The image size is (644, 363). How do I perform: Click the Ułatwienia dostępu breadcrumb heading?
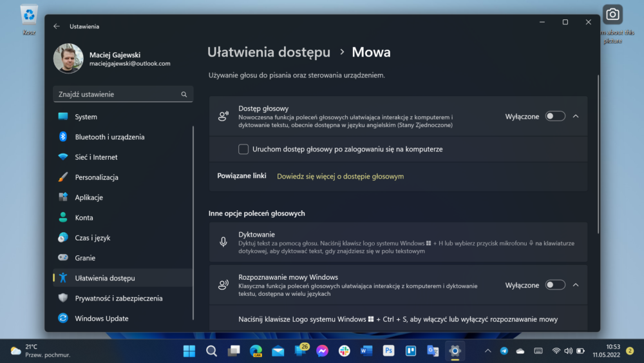point(269,52)
